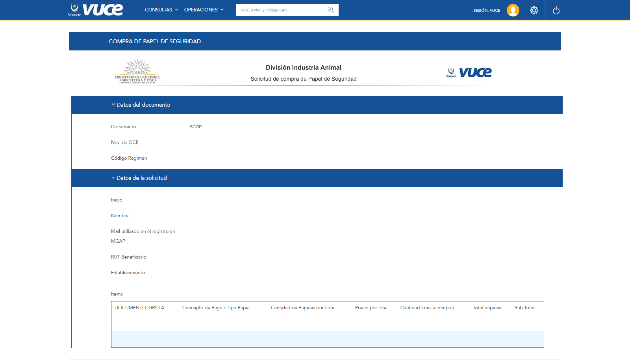Viewport: 630px width, 364px height.
Task: Click the triangle beside Datos del documento
Action: (x=113, y=105)
